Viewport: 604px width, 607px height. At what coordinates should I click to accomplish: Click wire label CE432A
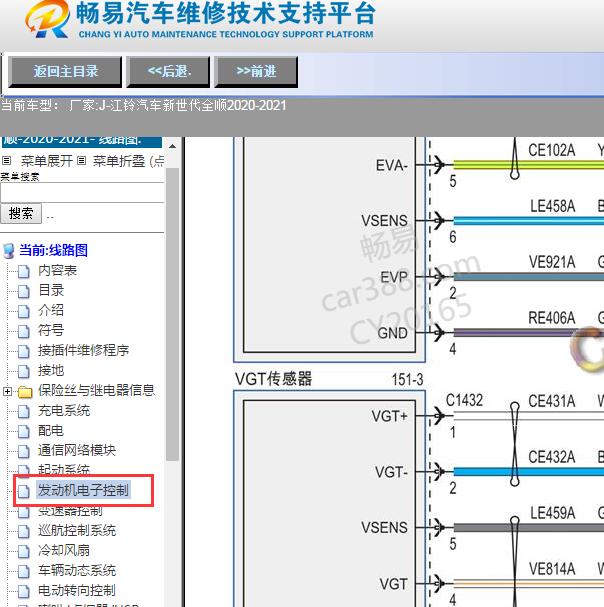tap(552, 457)
